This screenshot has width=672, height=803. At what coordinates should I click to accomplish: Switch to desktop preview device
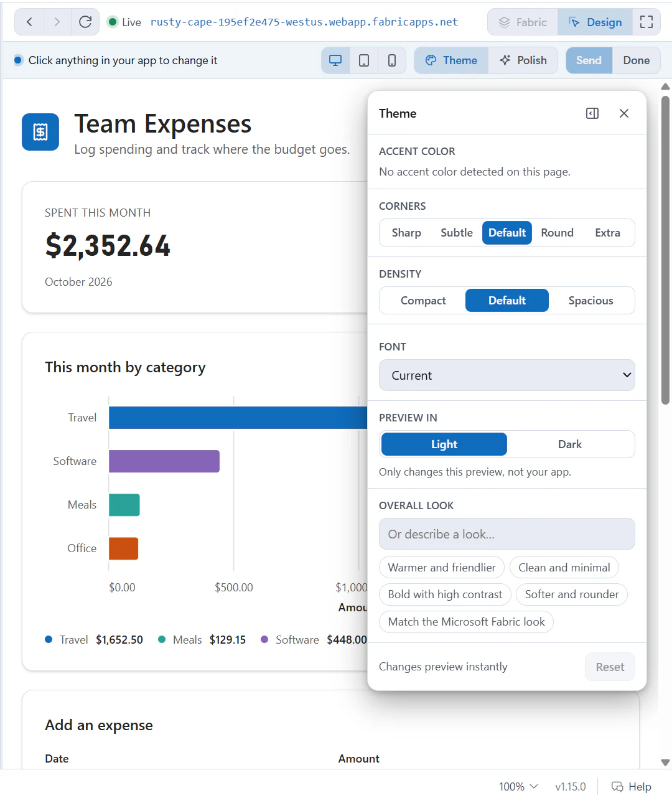[335, 60]
